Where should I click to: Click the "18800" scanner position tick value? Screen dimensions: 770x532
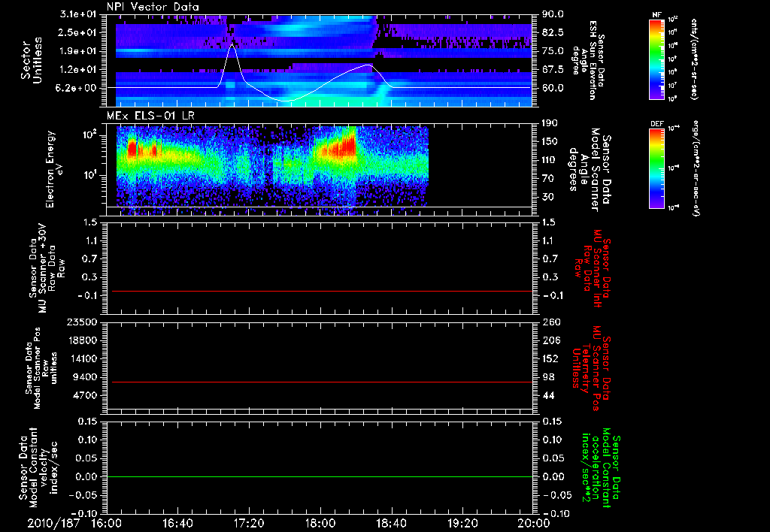(81, 340)
